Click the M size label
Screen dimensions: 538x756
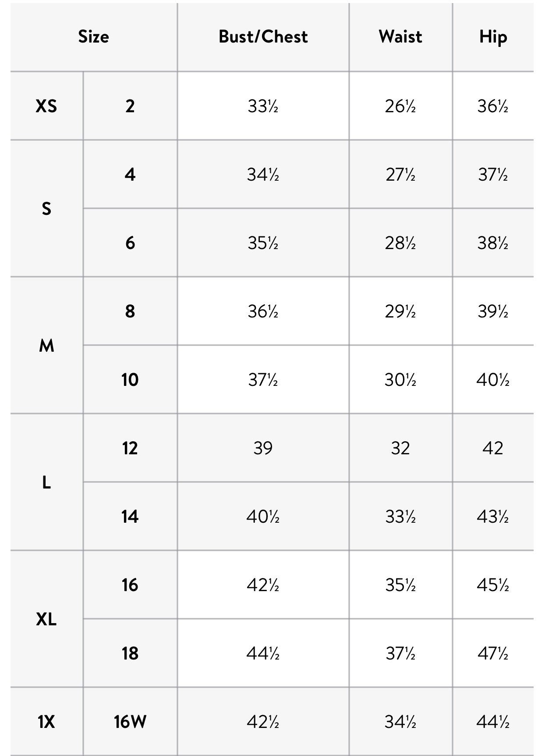click(46, 346)
